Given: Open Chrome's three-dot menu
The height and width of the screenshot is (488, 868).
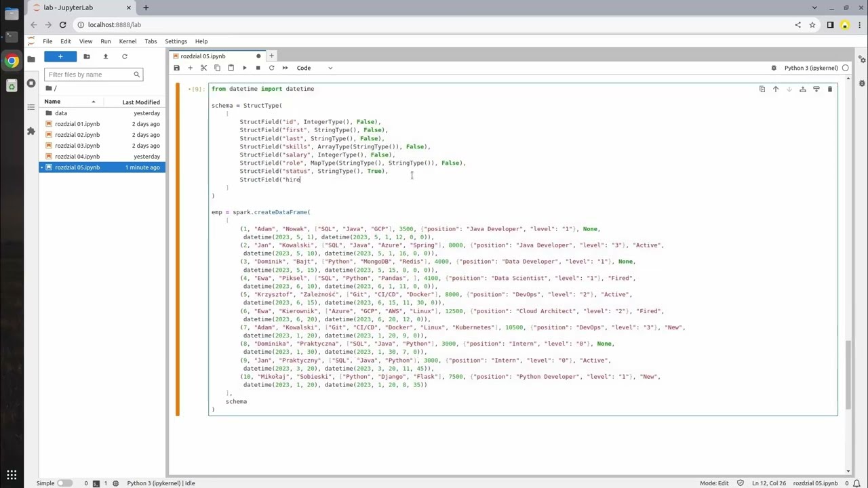Looking at the screenshot, I should [x=860, y=25].
